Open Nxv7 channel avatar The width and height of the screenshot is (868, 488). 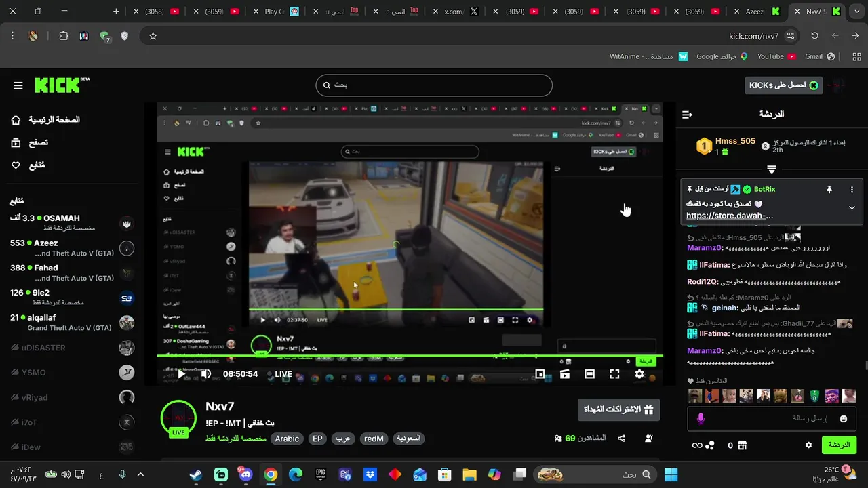click(178, 418)
